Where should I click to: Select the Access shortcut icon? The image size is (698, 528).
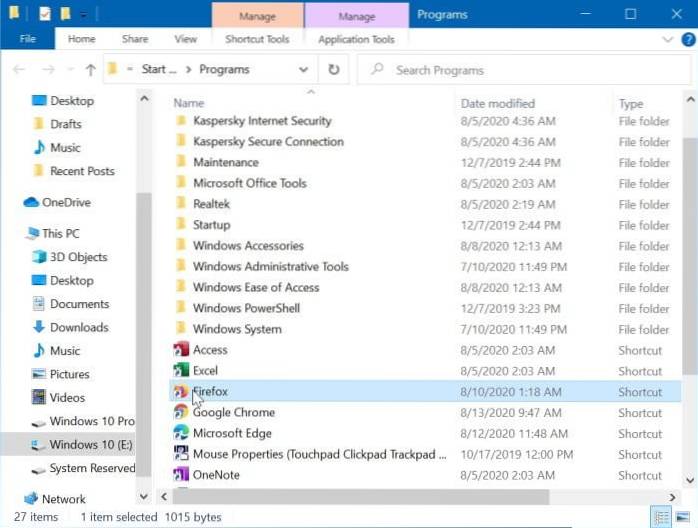(x=181, y=350)
